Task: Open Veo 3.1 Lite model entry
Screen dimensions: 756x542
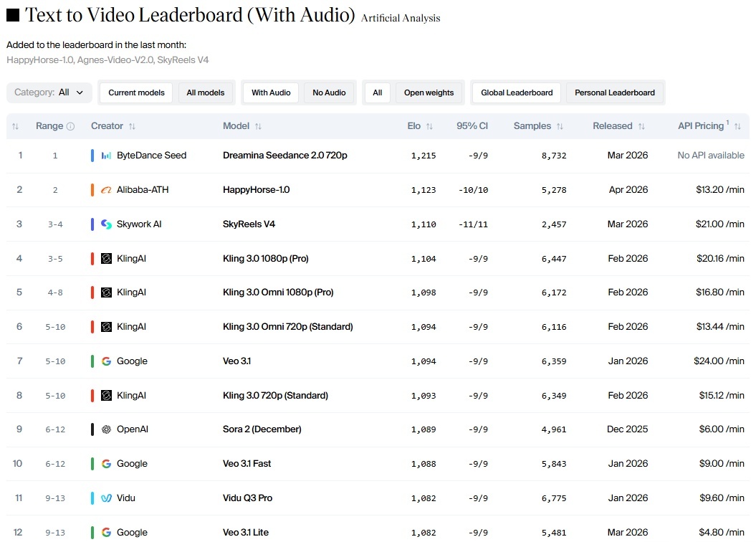Action: [245, 533]
